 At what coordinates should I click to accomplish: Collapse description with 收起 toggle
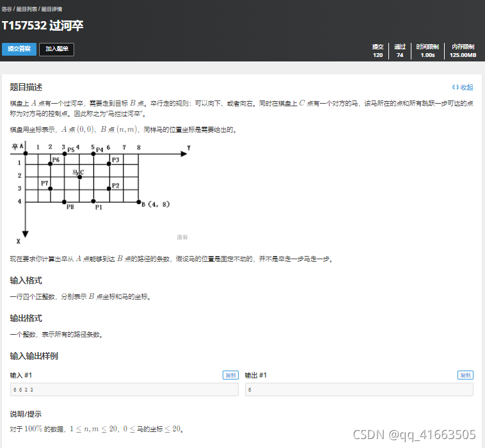pos(463,88)
